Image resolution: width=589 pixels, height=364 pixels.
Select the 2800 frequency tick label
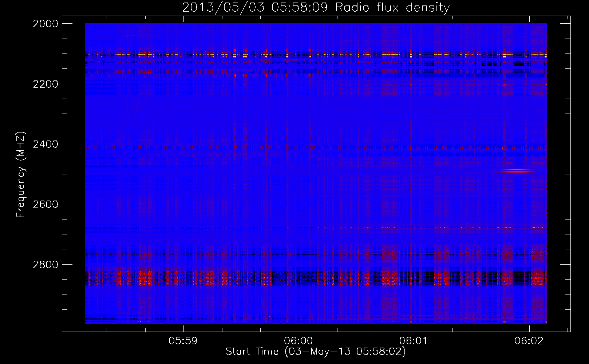tap(46, 264)
